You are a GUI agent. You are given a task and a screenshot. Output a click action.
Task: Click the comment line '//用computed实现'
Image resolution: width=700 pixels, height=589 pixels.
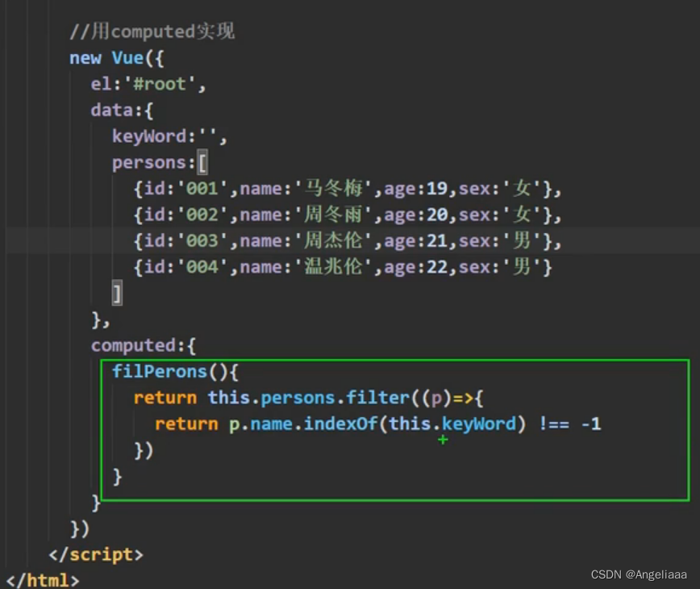(x=152, y=31)
